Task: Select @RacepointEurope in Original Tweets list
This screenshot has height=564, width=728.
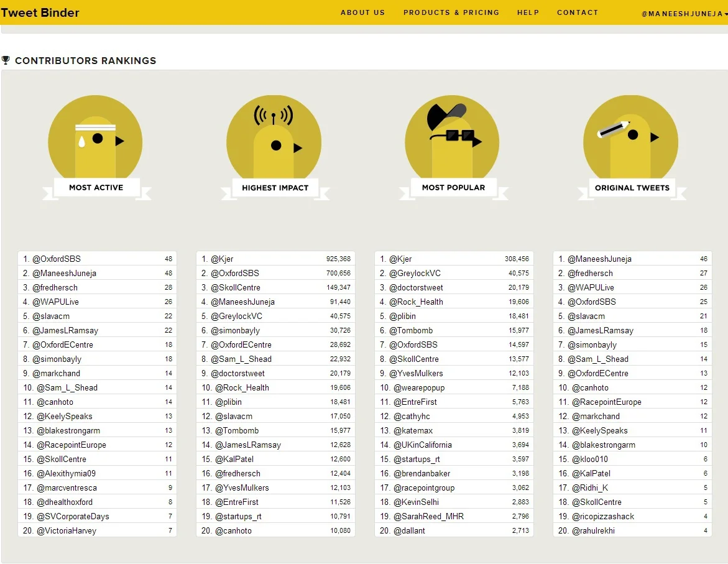Action: [x=607, y=402]
